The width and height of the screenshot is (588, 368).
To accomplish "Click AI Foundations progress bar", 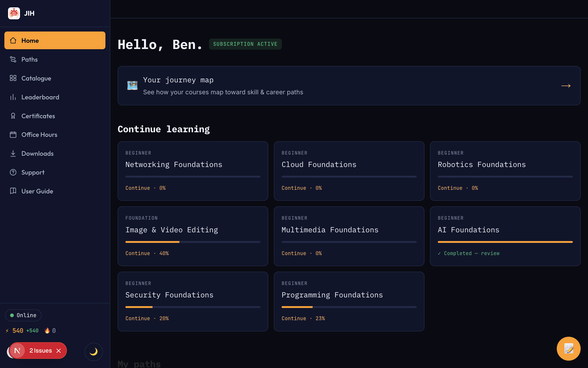I will coord(505,242).
